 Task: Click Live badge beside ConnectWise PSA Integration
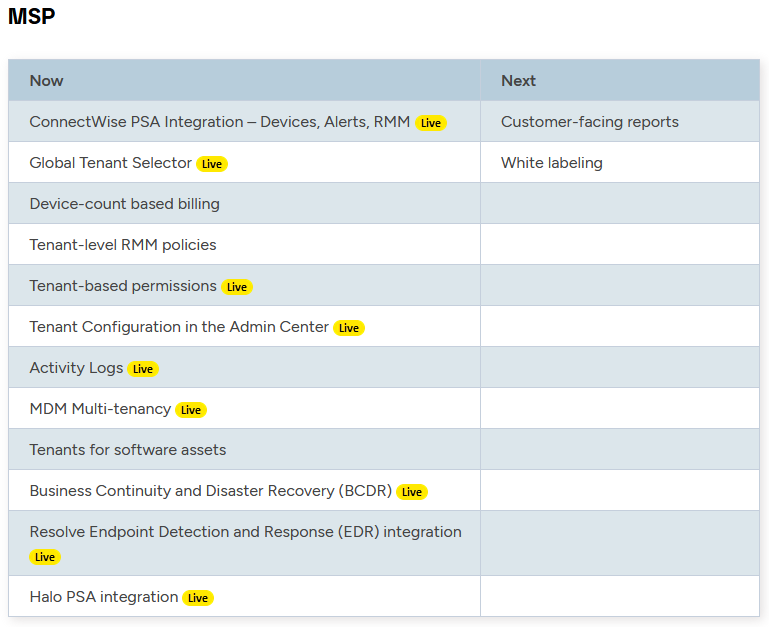[431, 123]
